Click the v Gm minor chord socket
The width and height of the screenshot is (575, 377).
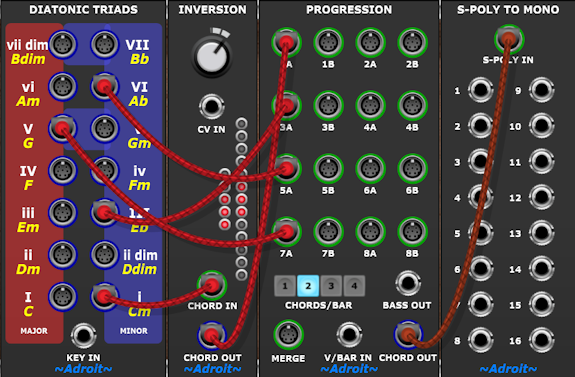105,128
